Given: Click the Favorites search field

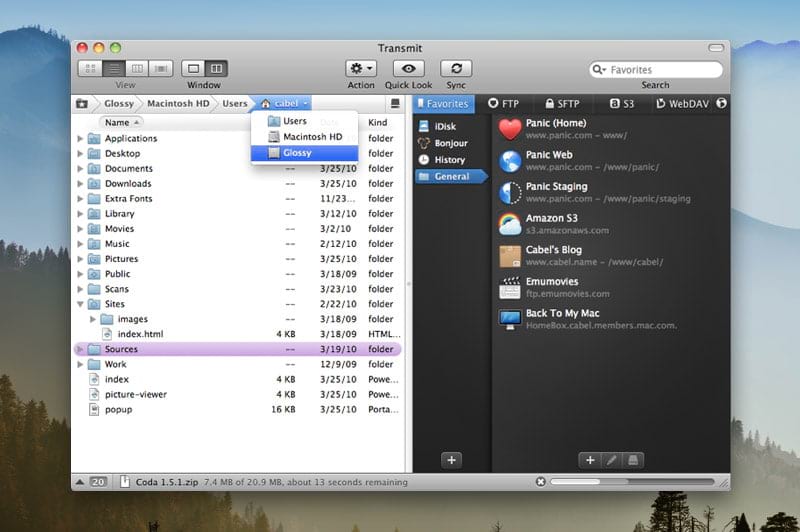Looking at the screenshot, I should click(656, 69).
